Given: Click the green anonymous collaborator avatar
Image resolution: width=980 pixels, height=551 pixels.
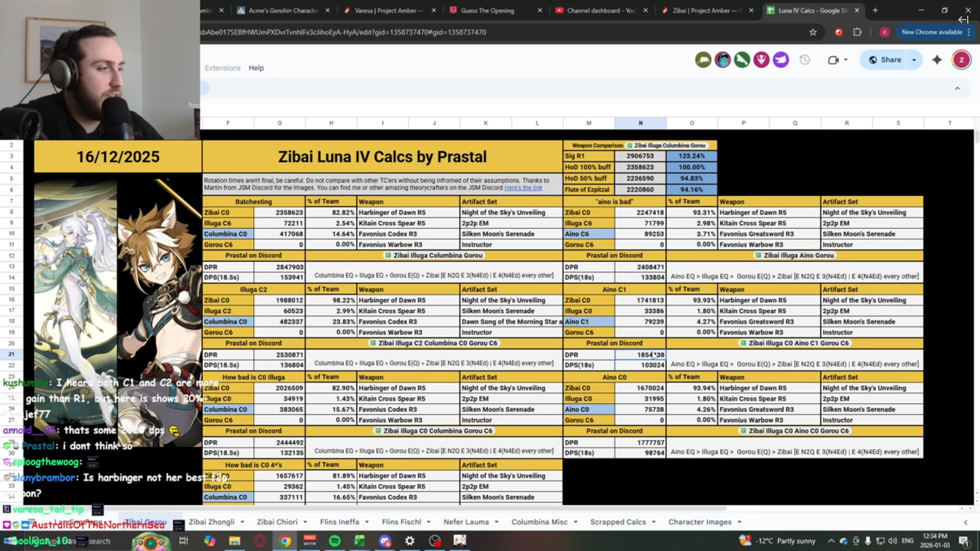Looking at the screenshot, I should [742, 60].
